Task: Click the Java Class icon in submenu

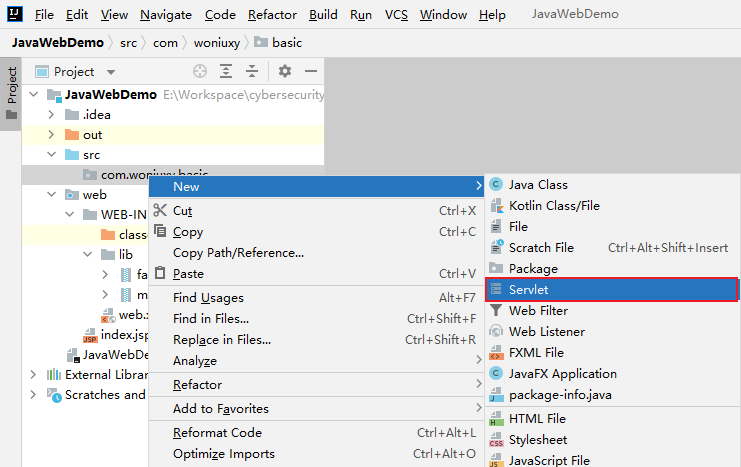Action: coord(496,184)
